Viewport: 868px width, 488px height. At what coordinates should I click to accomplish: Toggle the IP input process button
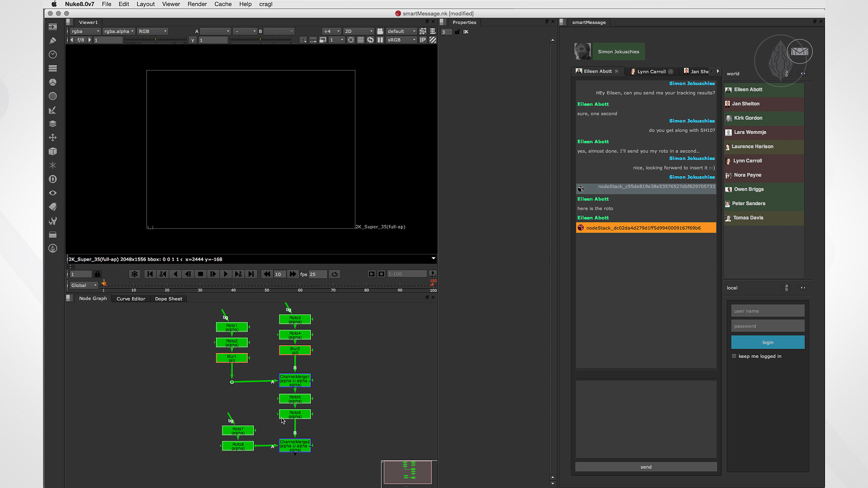coord(423,40)
